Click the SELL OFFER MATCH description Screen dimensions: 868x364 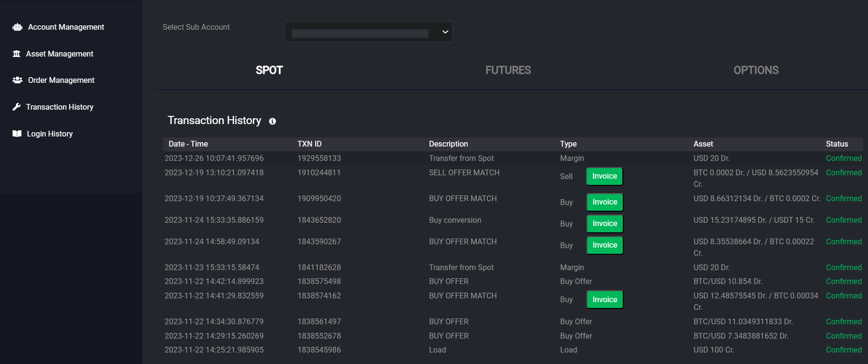click(x=464, y=172)
